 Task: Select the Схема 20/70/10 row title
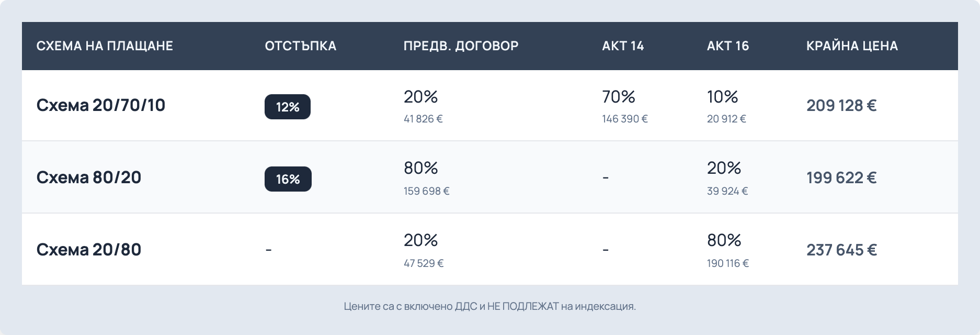(x=101, y=105)
